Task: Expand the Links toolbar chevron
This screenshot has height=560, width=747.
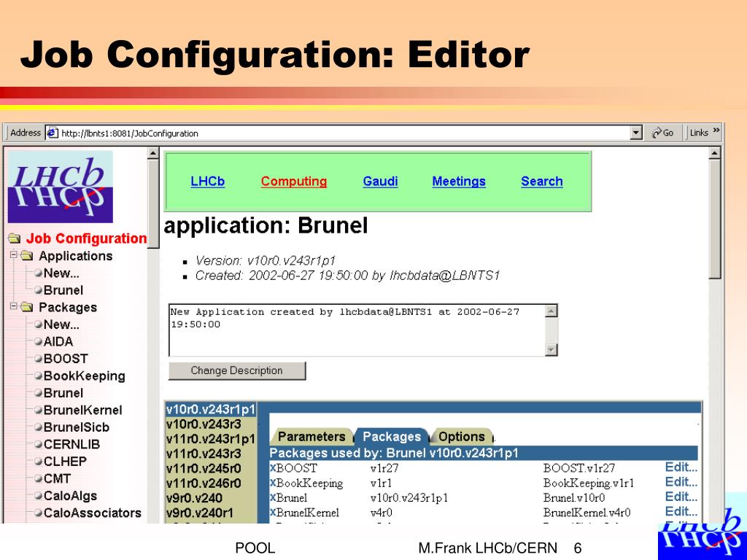Action: [716, 131]
